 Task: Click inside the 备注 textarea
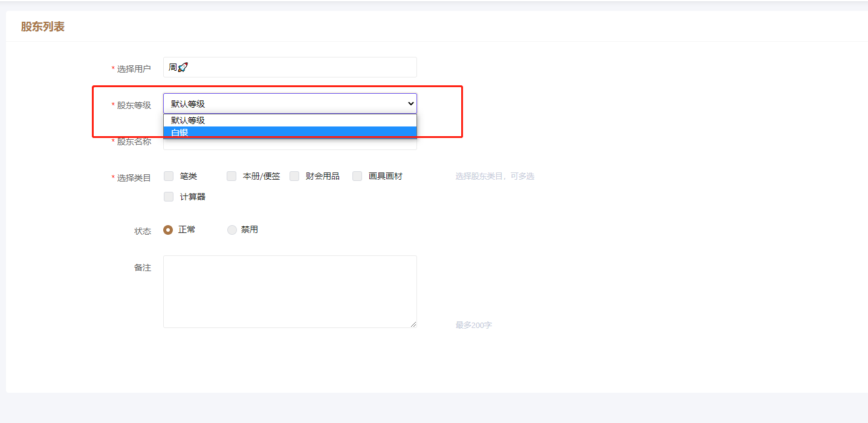290,292
